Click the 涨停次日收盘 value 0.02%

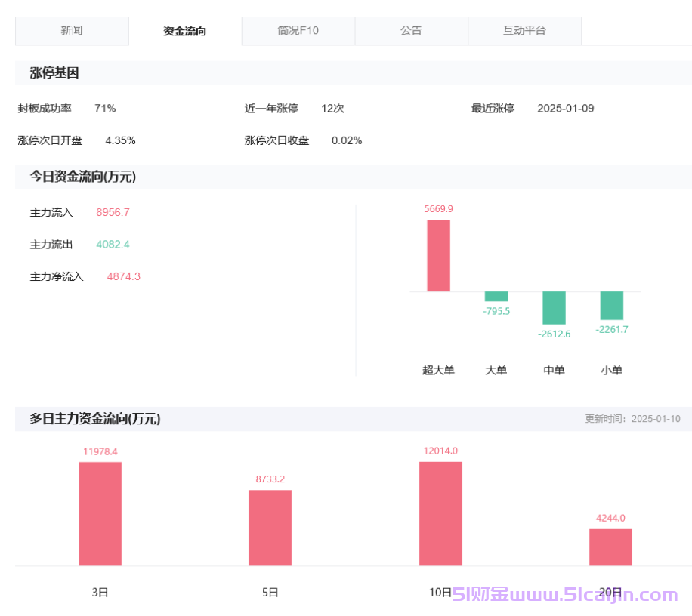(347, 140)
